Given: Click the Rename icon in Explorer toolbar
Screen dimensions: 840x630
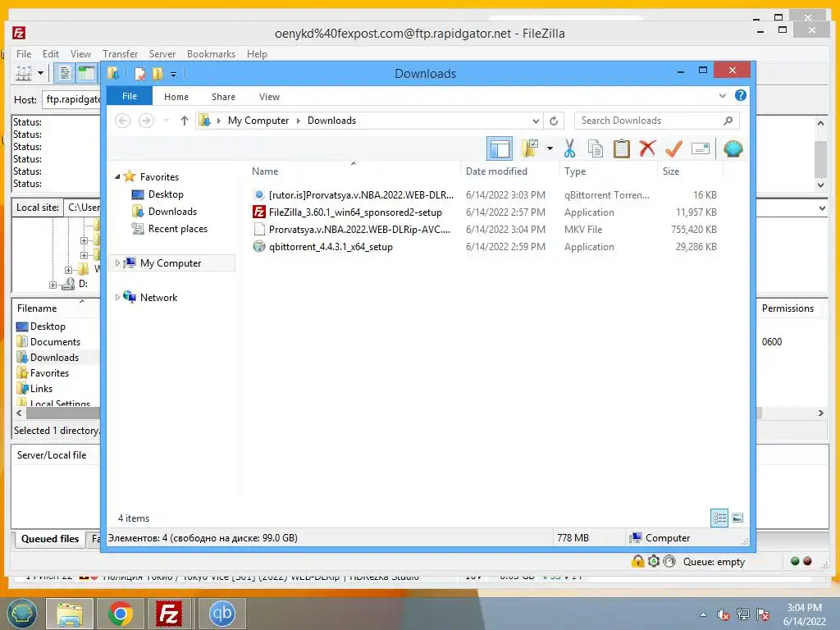Looking at the screenshot, I should tap(701, 148).
